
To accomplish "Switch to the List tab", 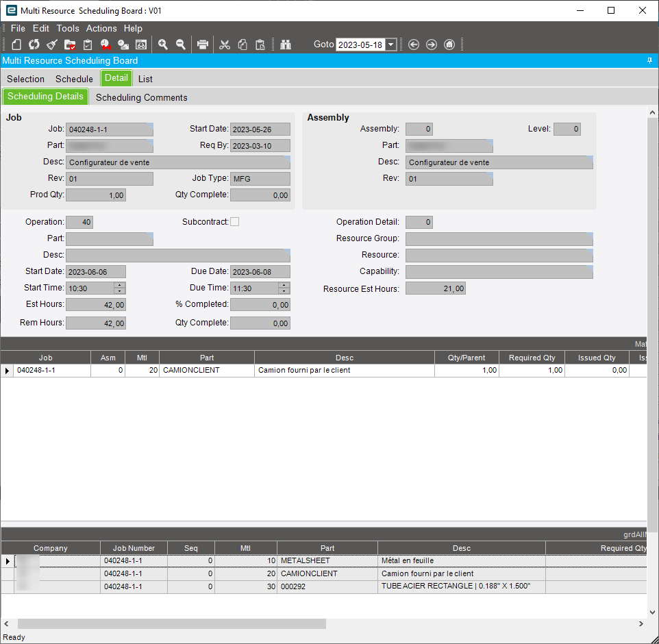I will (x=145, y=79).
